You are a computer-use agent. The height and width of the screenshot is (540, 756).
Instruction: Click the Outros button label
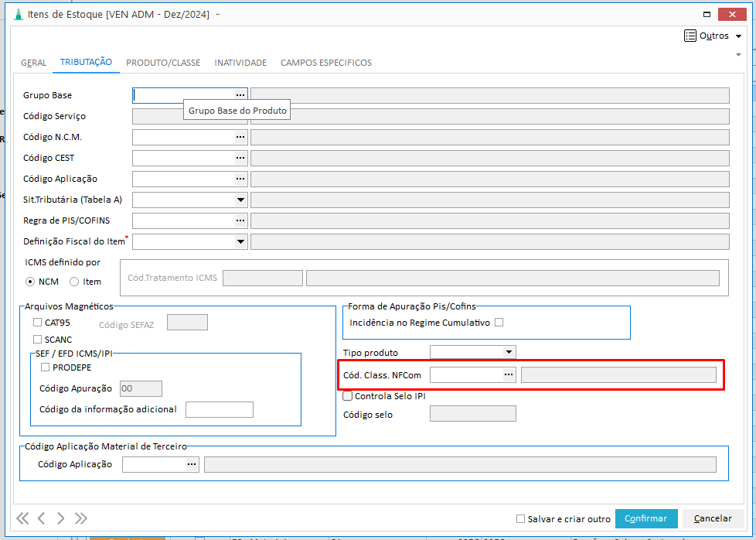[714, 36]
